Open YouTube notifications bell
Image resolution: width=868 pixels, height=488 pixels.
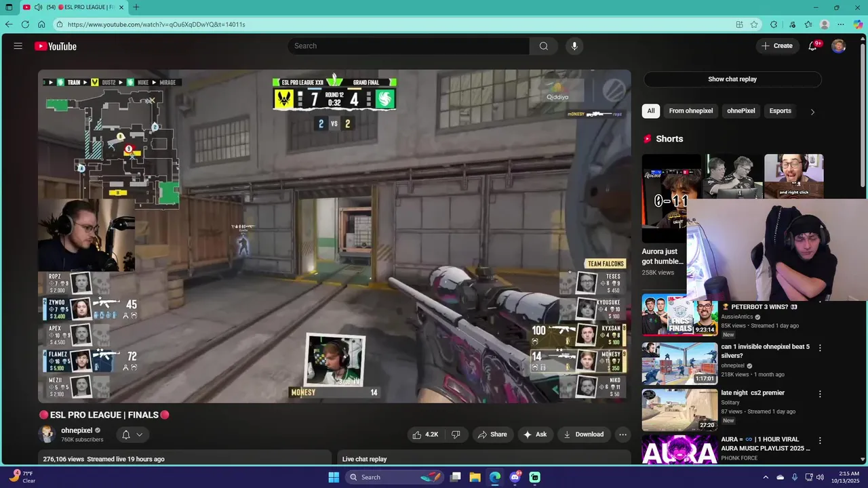(x=812, y=46)
